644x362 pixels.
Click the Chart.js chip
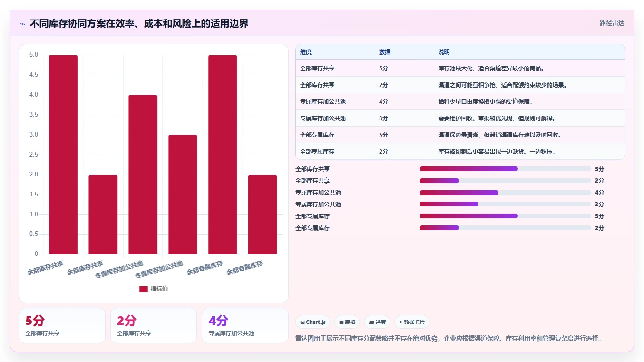click(313, 322)
